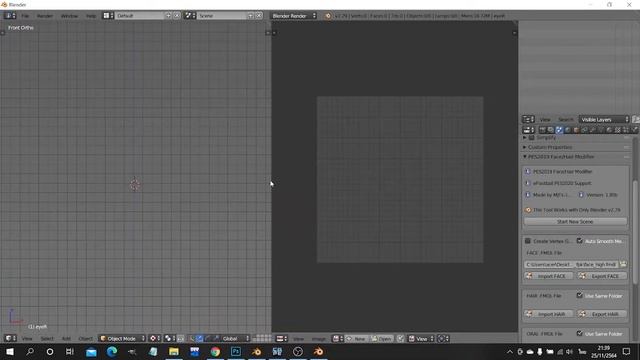The width and height of the screenshot is (640, 360).
Task: Click the Export HAIR button
Action: click(602, 314)
